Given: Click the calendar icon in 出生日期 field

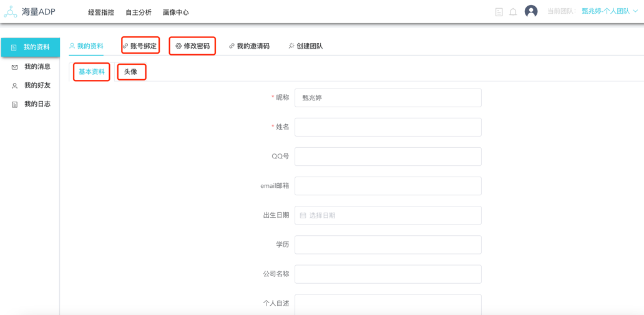Looking at the screenshot, I should 303,215.
